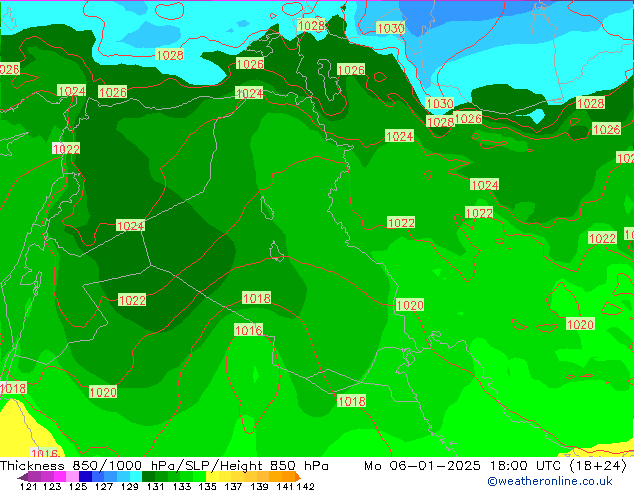Click legend value 133
The height and width of the screenshot is (490, 634).
tap(182, 486)
